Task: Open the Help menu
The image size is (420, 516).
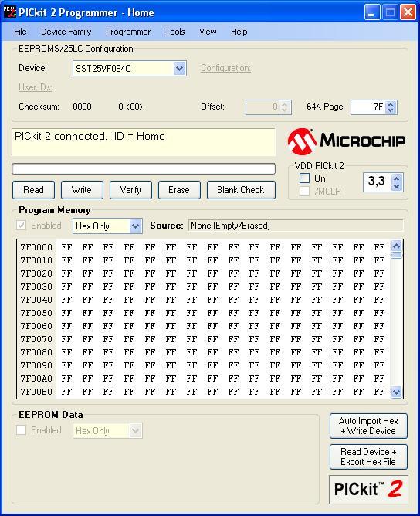Action: point(239,32)
